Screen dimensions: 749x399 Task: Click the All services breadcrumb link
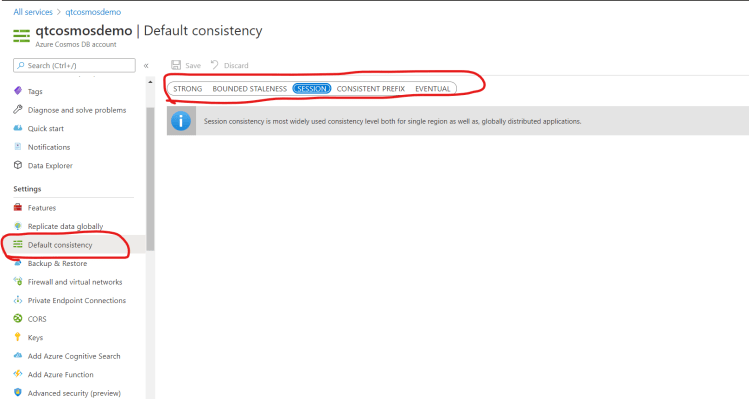coord(33,12)
